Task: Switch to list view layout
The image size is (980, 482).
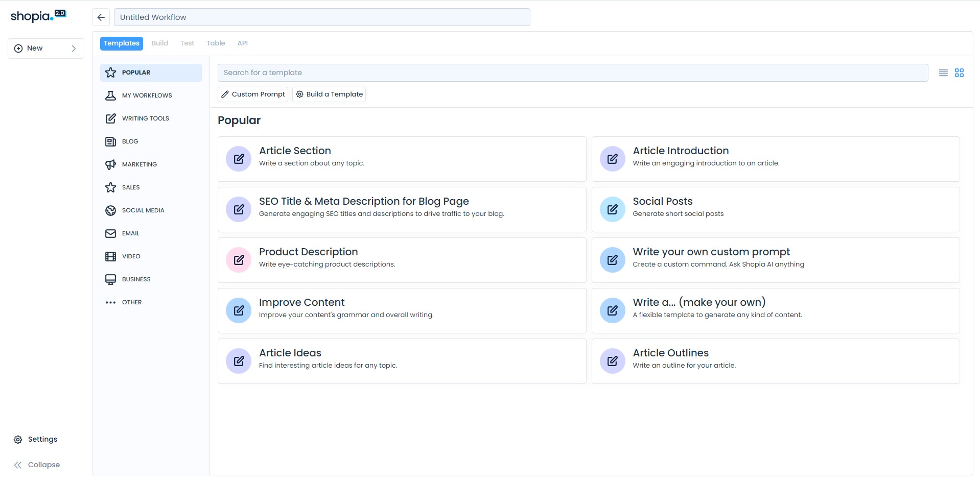Action: 943,73
